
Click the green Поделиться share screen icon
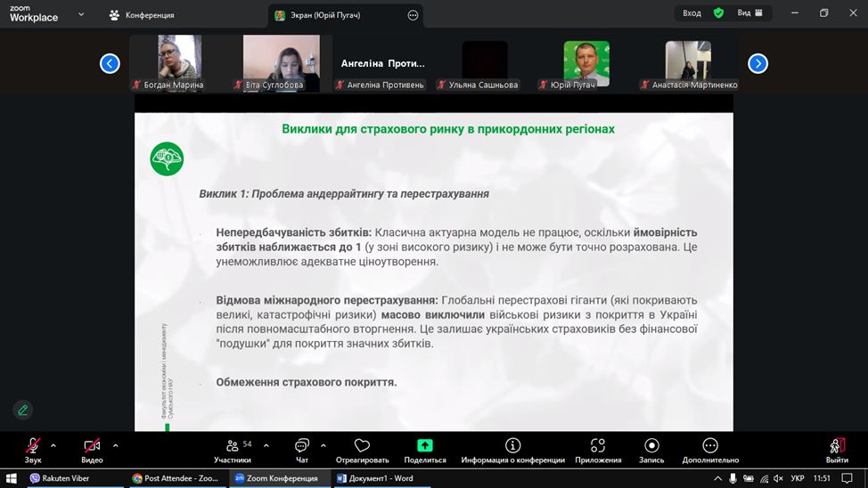pos(425,450)
